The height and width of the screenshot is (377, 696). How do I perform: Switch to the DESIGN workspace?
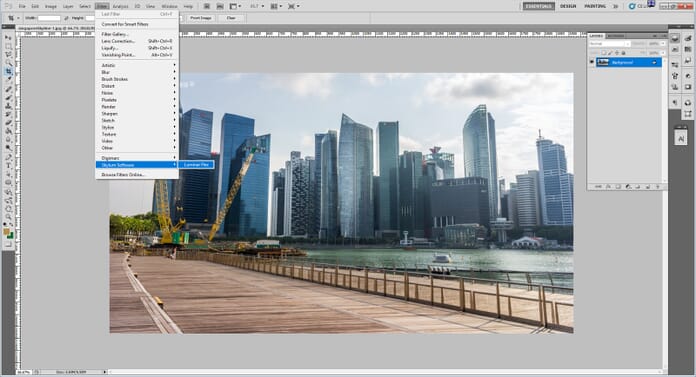[568, 6]
